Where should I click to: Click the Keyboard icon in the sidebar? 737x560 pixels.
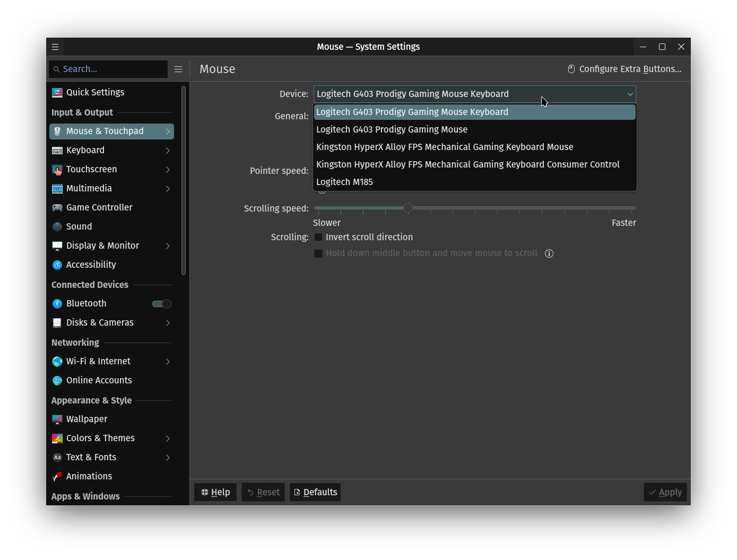pyautogui.click(x=57, y=151)
